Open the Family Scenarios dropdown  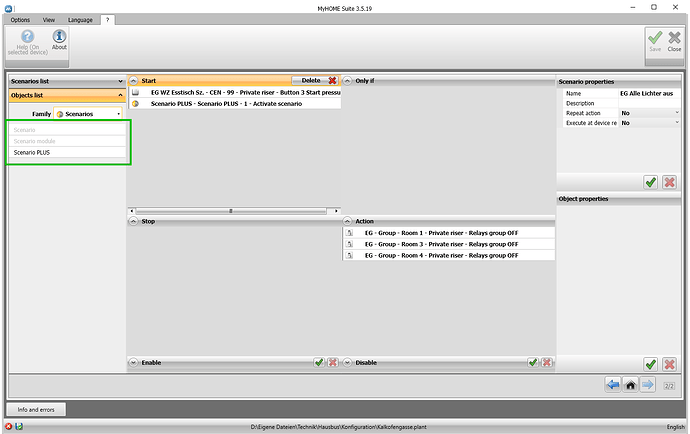click(x=88, y=114)
